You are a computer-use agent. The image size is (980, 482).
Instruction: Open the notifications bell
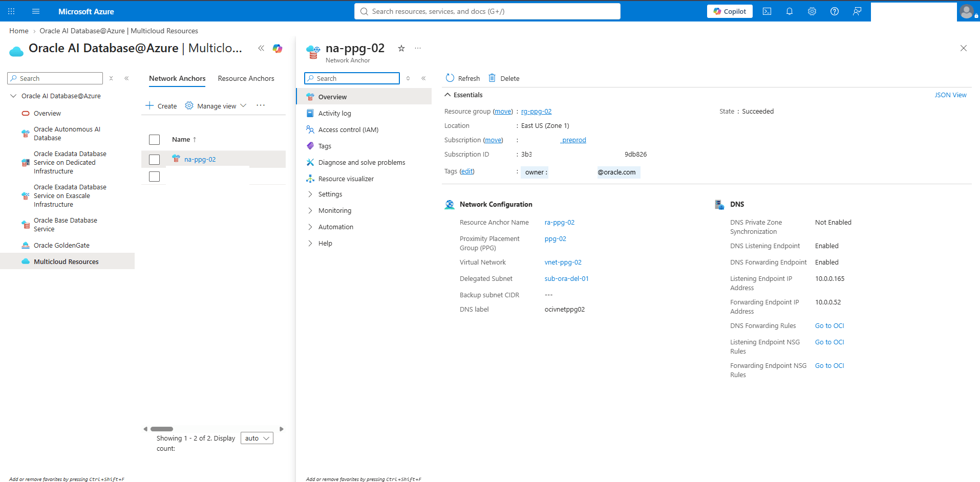(790, 11)
